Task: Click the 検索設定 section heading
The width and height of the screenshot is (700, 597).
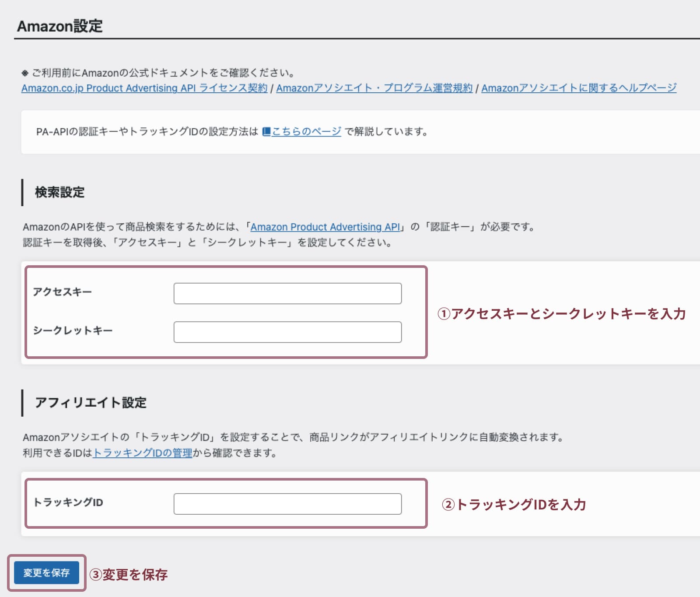Action: click(x=59, y=192)
